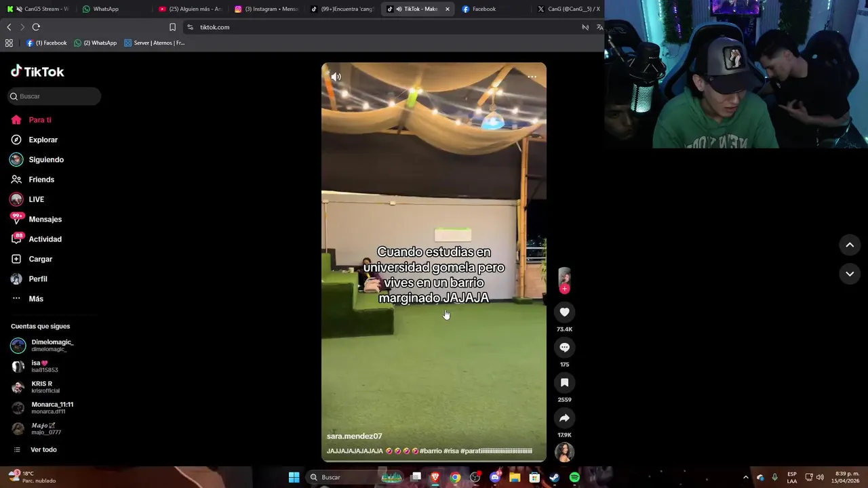Open the sara.mendez07 profile link
The image size is (868, 488).
354,436
